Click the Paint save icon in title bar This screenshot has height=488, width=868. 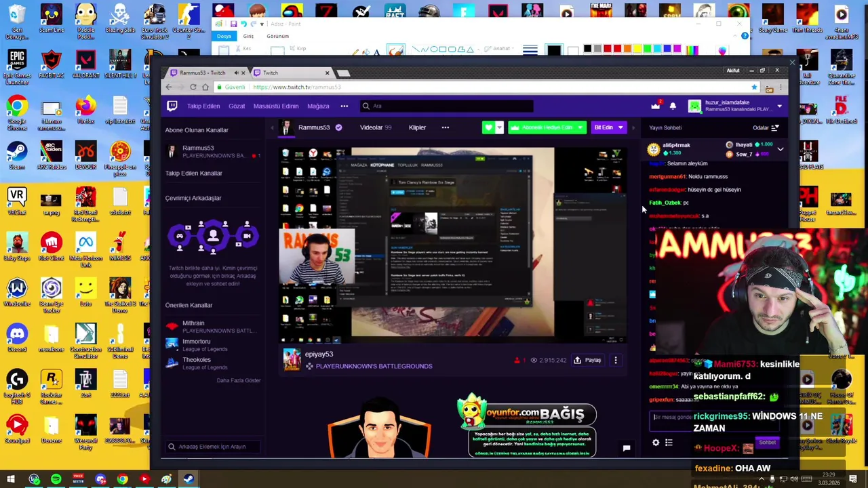234,24
